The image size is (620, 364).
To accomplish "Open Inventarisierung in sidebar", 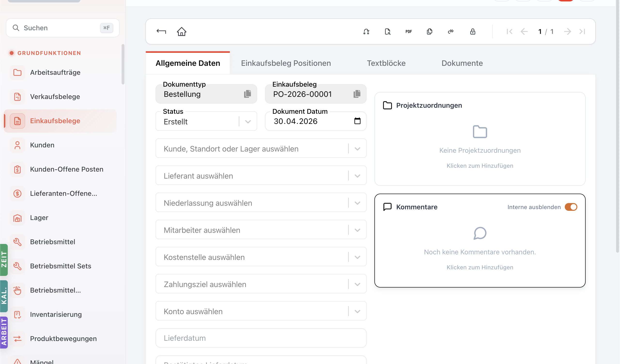I will pos(60,314).
